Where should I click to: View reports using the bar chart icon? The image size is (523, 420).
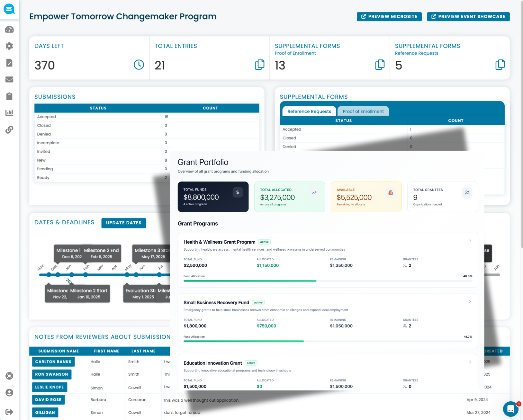pyautogui.click(x=9, y=113)
